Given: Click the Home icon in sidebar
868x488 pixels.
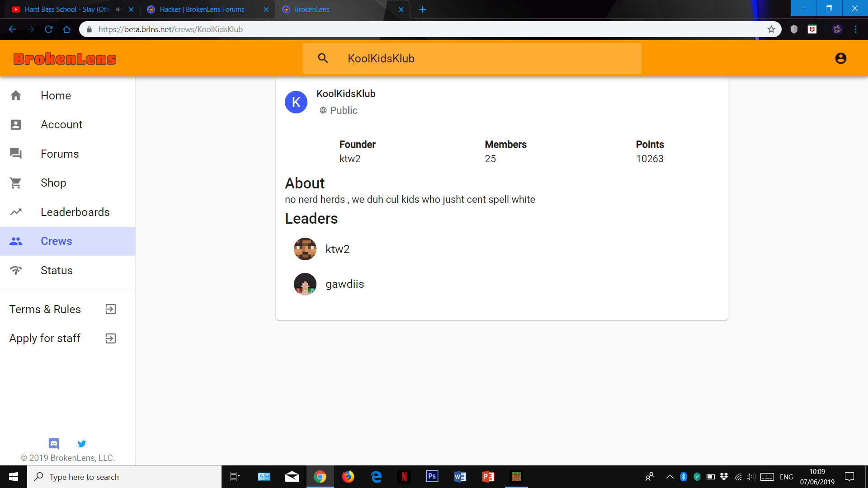Looking at the screenshot, I should [x=16, y=95].
